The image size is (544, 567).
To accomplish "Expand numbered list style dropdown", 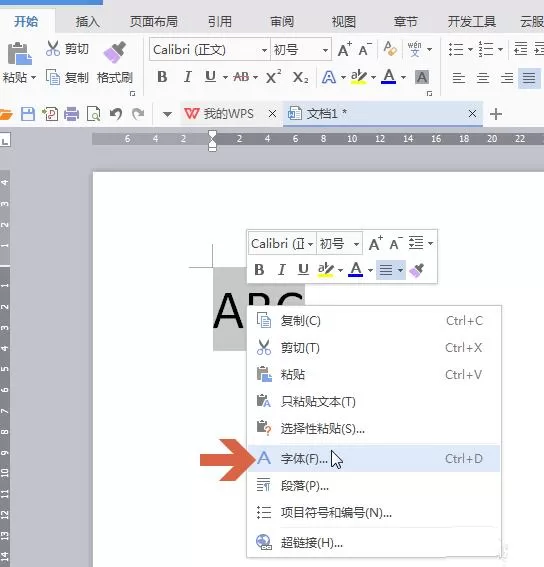I will point(500,49).
